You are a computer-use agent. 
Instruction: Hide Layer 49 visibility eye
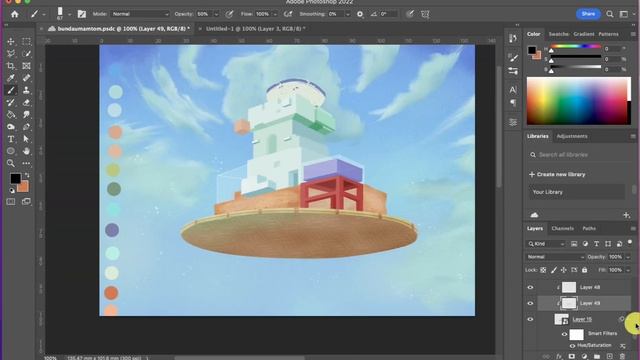click(x=530, y=303)
